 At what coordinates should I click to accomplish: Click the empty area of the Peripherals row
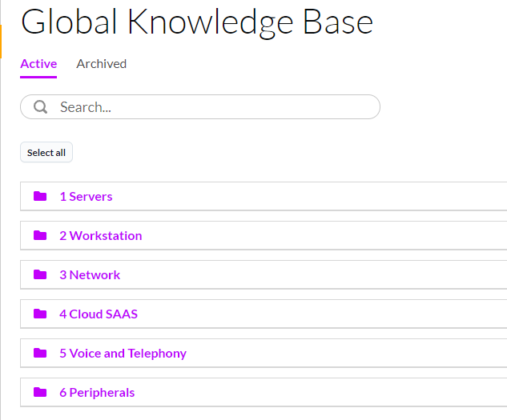[320, 393]
